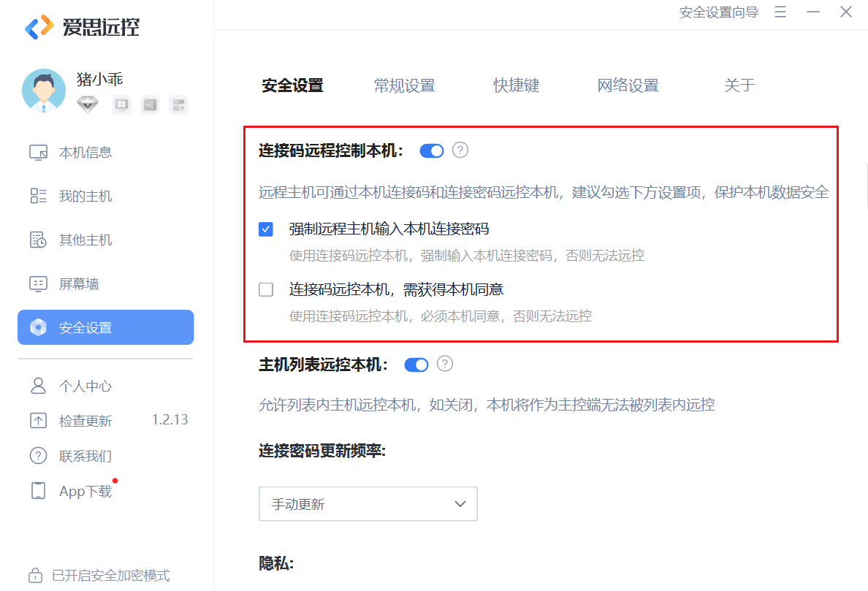Open 连接密码更新频率 dropdown showing 手动更新

click(368, 504)
